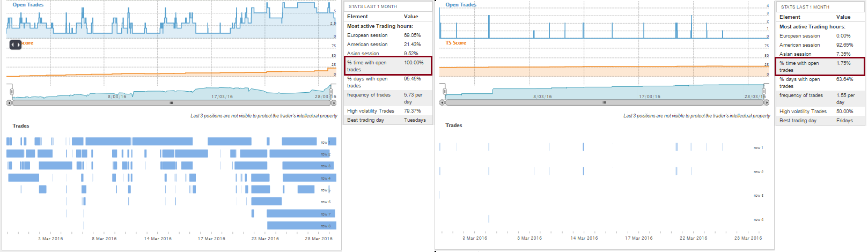868x252 pixels.
Task: Click the right chart's horizontal scrollbar grip
Action: (x=604, y=102)
